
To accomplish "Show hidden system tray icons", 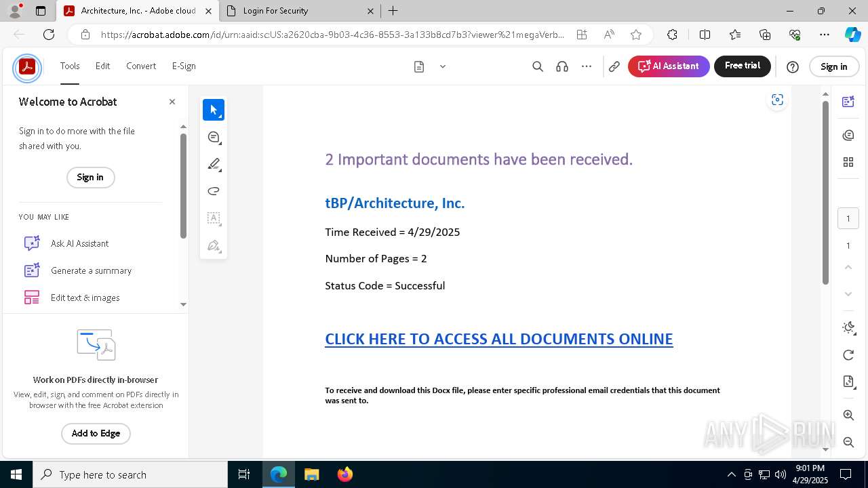I will [x=732, y=474].
